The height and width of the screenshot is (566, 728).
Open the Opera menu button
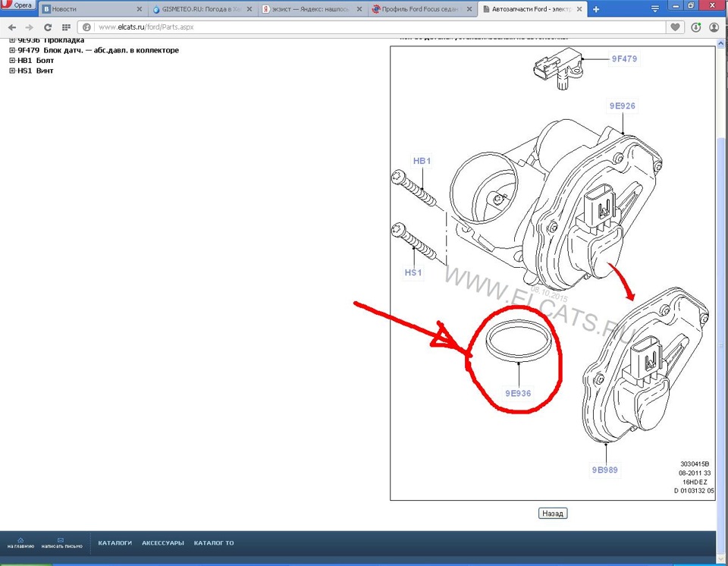tap(17, 5)
